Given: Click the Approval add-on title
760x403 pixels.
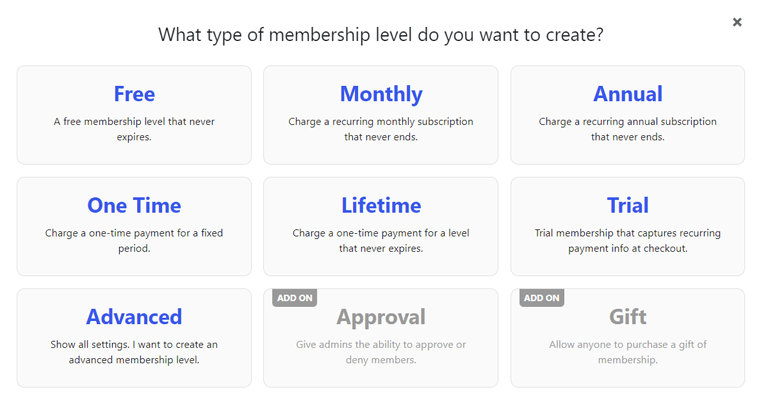Looking at the screenshot, I should point(381,317).
